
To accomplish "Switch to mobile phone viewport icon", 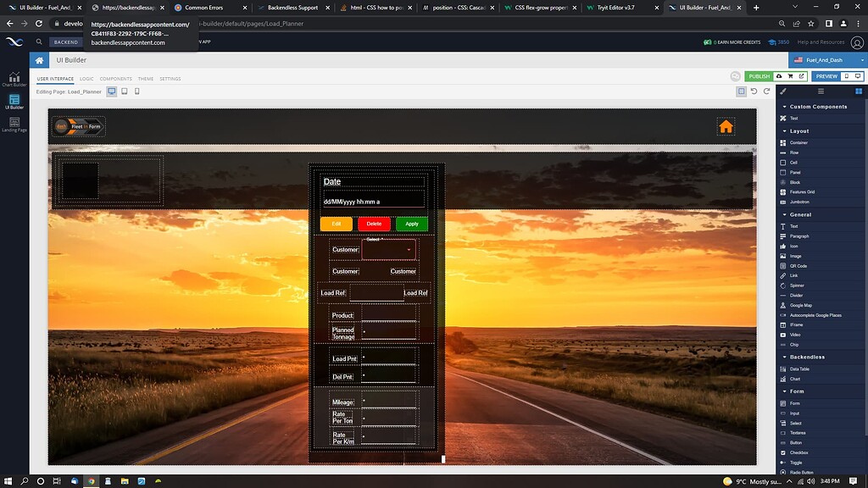I will pyautogui.click(x=137, y=91).
